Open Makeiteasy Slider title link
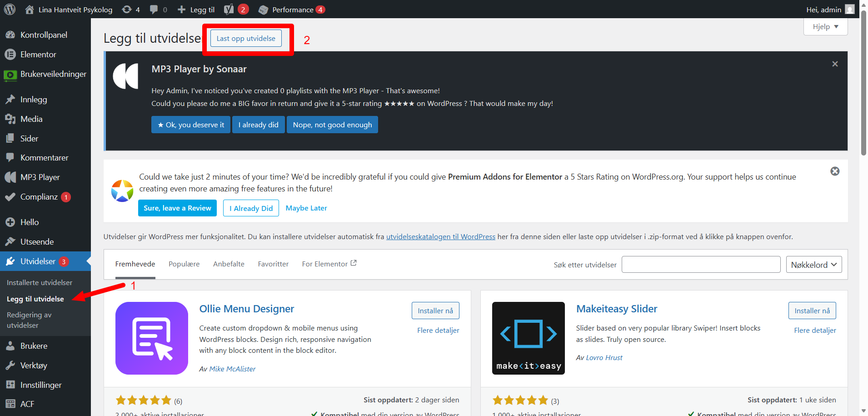Screen dimensions: 868x416 click(x=617, y=309)
